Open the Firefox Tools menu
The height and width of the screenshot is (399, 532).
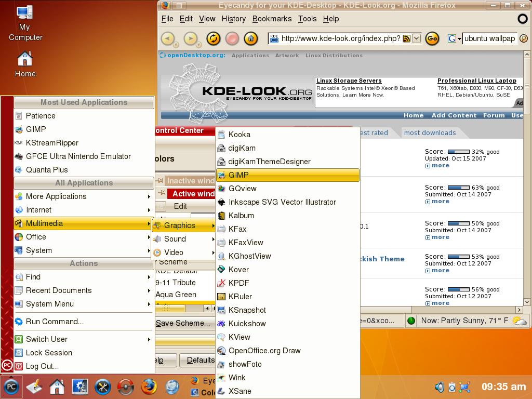(x=307, y=19)
